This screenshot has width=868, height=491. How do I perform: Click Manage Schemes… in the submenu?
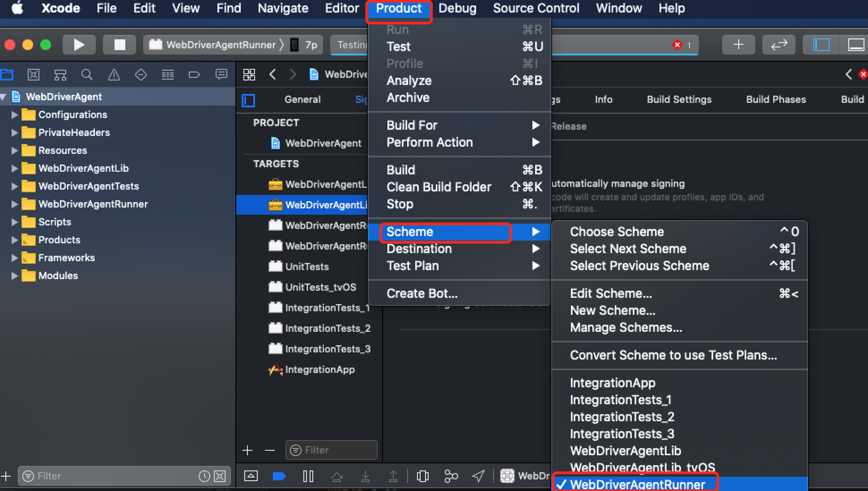tap(625, 327)
